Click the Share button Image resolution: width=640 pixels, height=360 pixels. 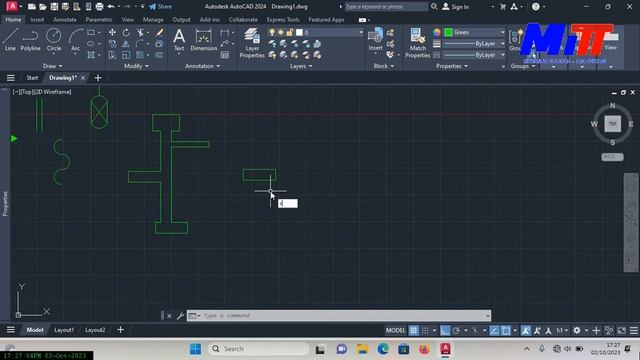pos(160,7)
